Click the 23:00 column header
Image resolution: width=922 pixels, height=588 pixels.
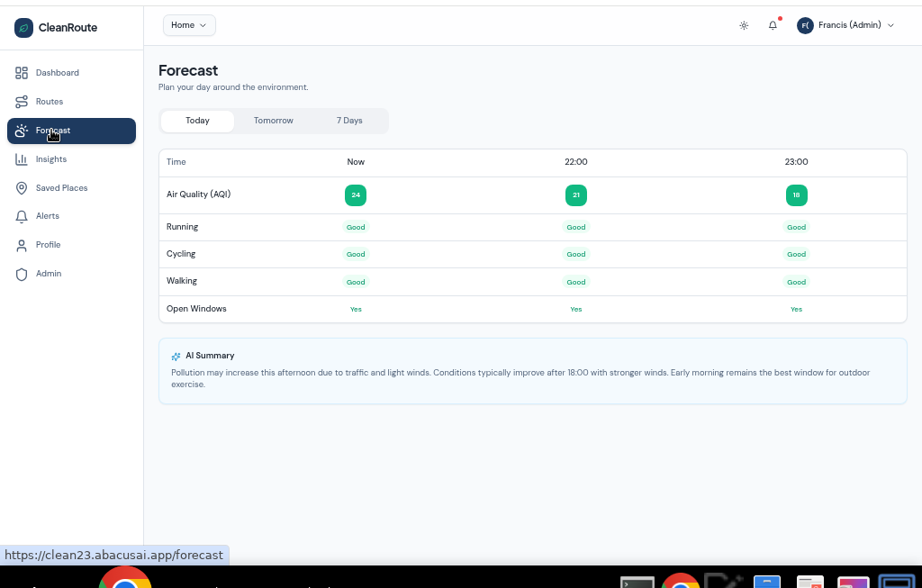coord(797,162)
